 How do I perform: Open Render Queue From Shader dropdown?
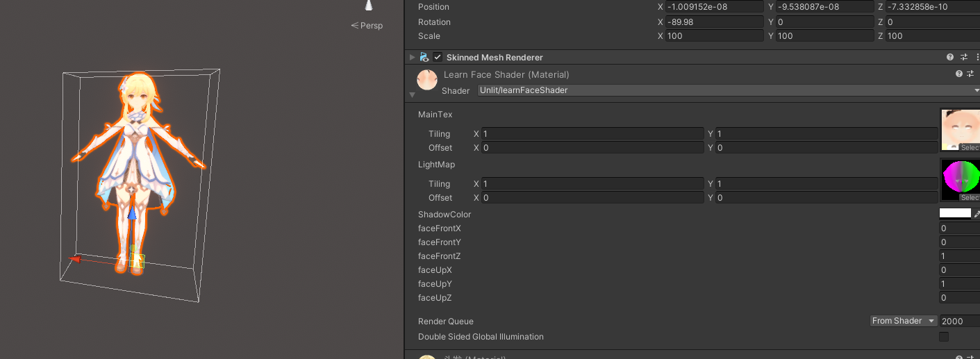point(904,321)
